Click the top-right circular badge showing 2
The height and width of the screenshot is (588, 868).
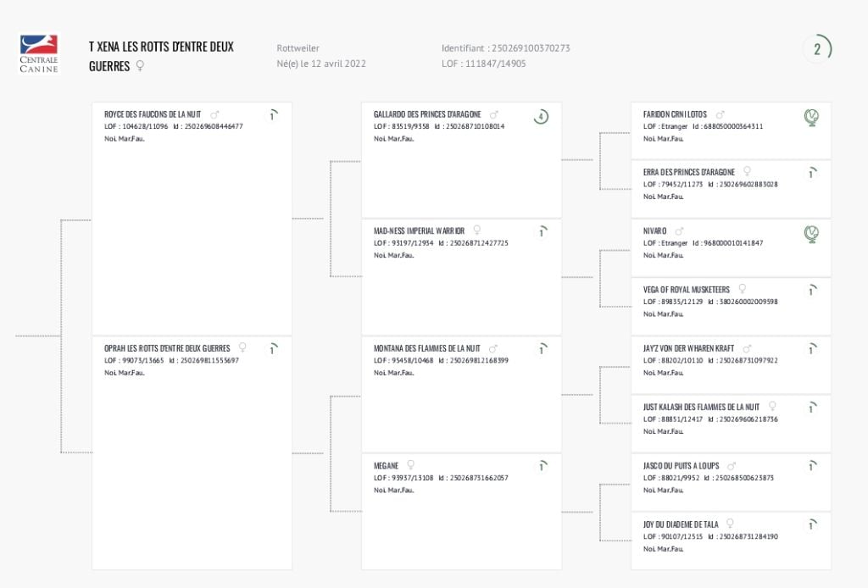pyautogui.click(x=816, y=49)
